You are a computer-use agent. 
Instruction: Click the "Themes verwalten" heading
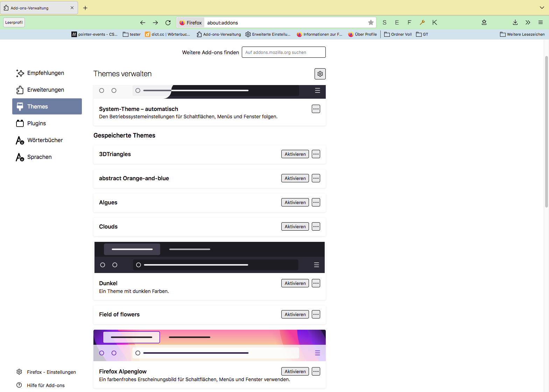(x=122, y=74)
